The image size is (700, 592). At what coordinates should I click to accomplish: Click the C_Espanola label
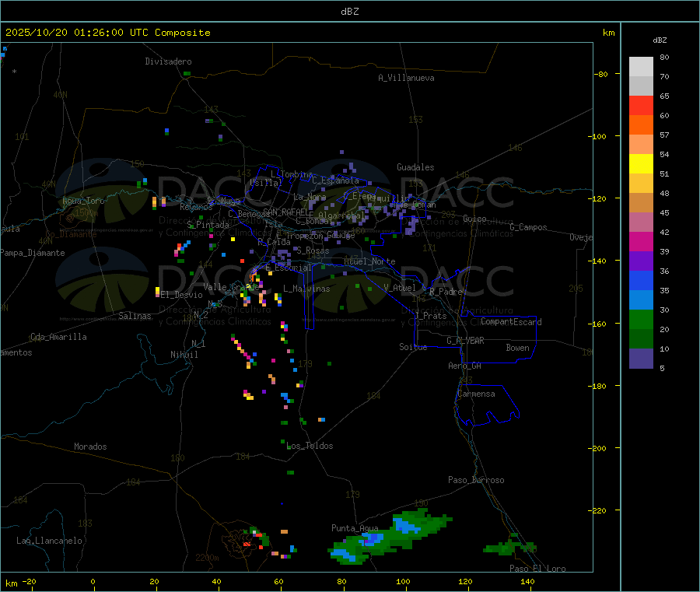pos(335,180)
